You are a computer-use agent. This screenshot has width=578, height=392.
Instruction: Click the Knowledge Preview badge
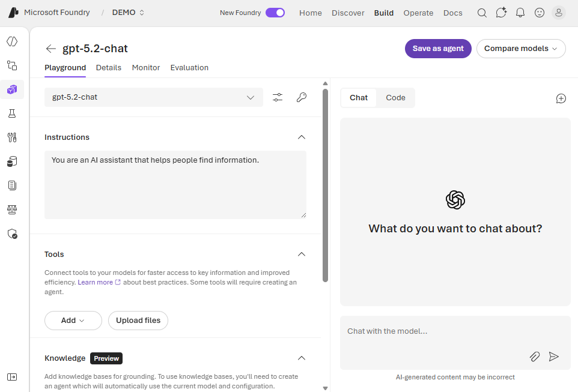(106, 358)
